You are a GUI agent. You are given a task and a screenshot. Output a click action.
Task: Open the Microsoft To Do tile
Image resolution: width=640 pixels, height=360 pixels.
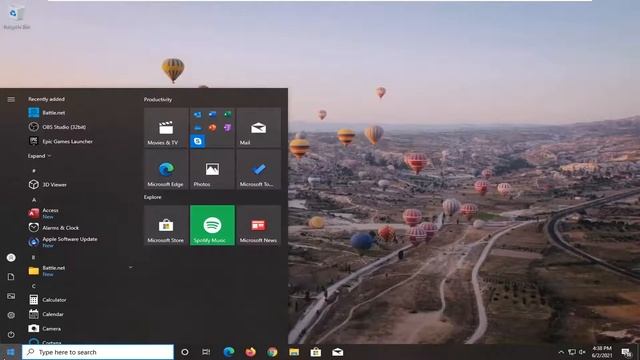[x=258, y=169]
